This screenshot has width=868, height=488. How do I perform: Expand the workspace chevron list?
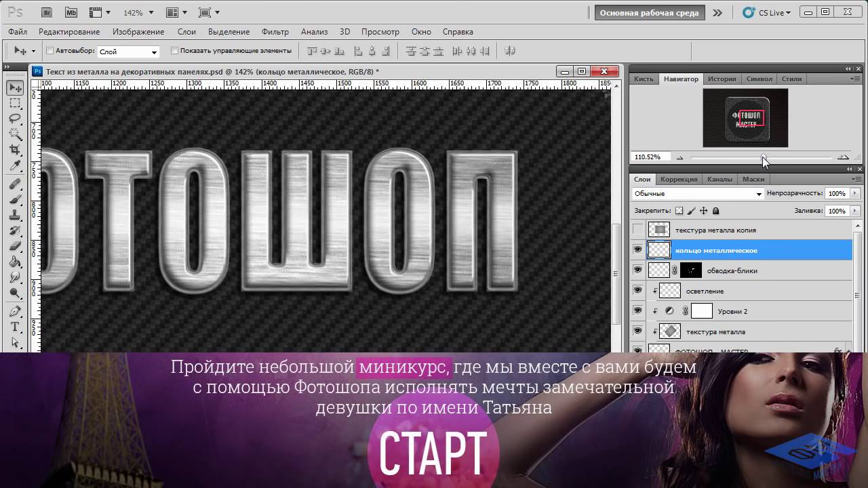717,13
